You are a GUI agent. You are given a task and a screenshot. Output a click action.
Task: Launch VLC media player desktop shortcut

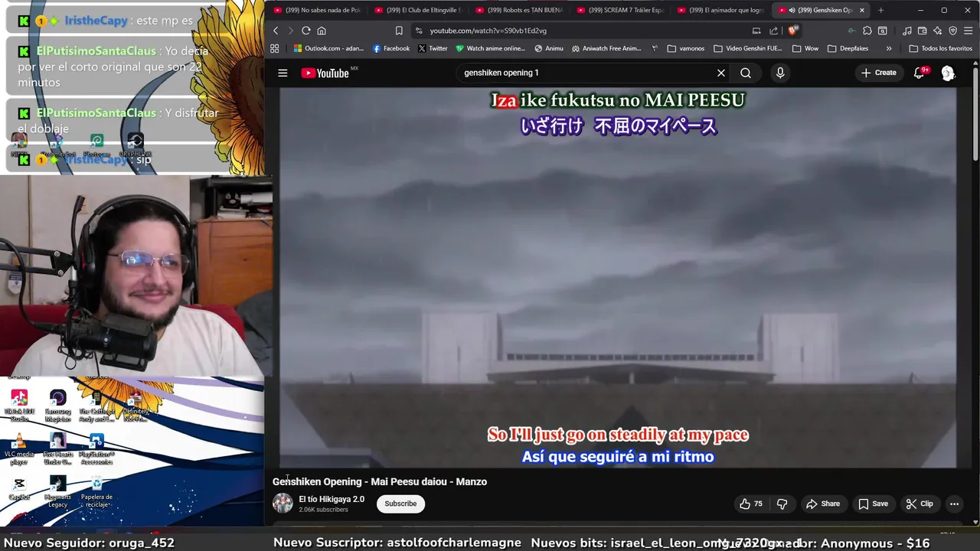click(x=19, y=449)
